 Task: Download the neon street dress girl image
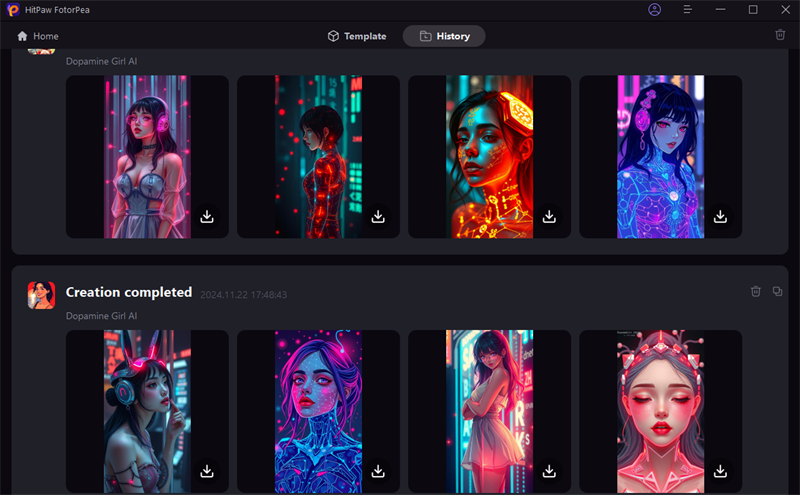coord(549,472)
